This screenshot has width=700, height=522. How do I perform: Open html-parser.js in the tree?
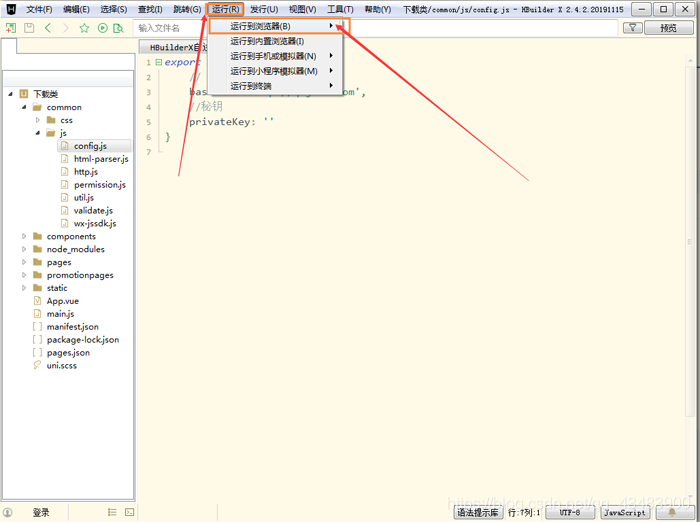coord(101,159)
